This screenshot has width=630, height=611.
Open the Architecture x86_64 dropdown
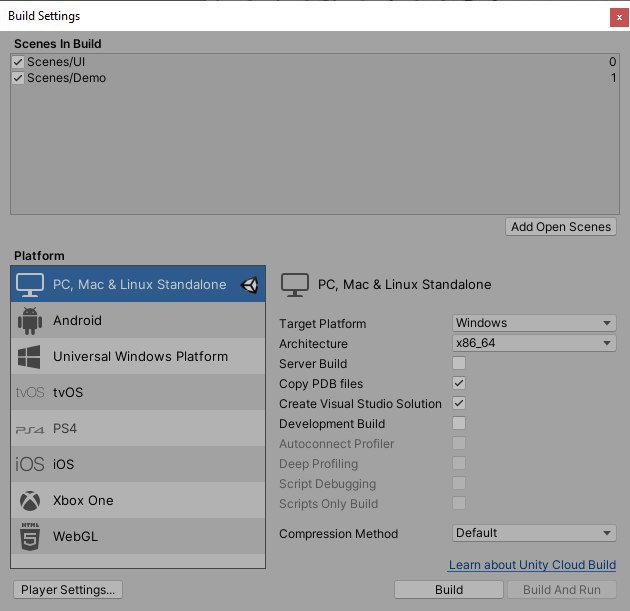(534, 343)
